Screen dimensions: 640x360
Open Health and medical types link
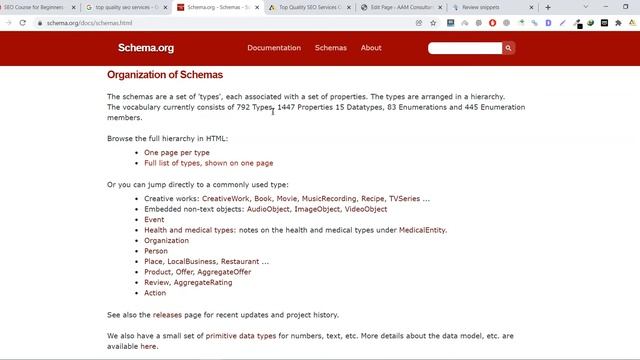point(190,230)
